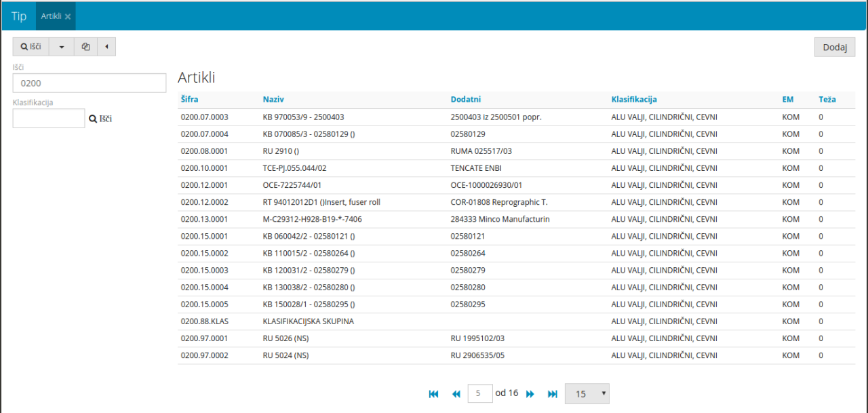Viewport: 868px width, 413px height.
Task: Click the Klasifikacija input field
Action: pyautogui.click(x=49, y=119)
